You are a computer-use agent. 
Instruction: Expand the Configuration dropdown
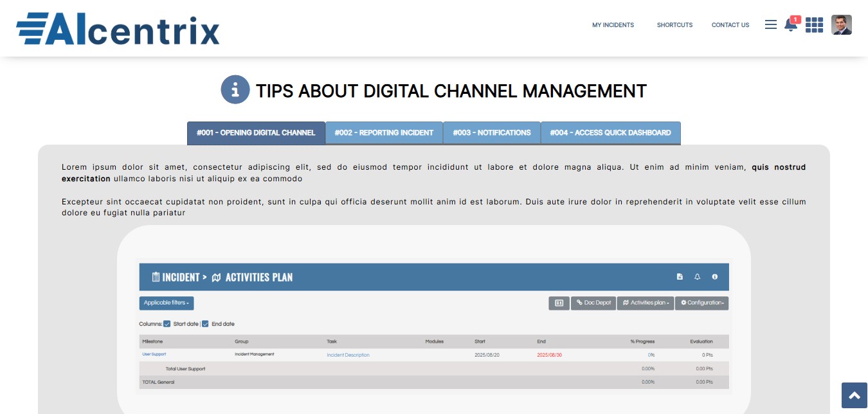point(701,303)
